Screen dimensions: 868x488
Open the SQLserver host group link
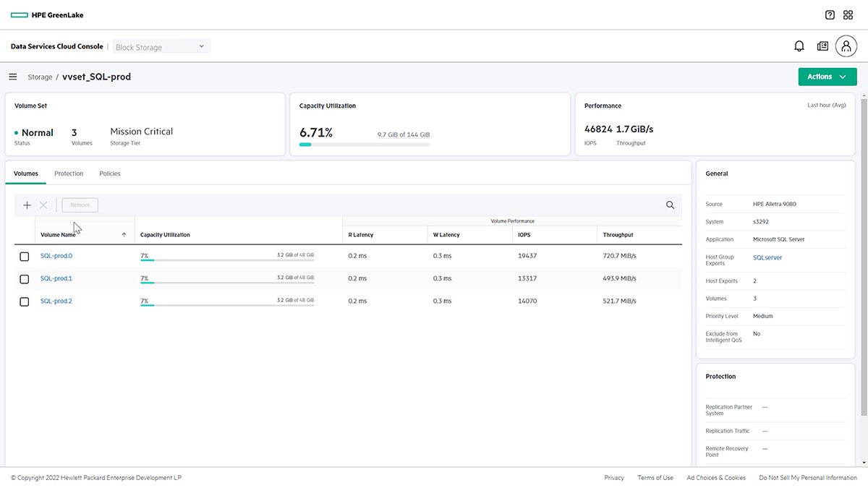[x=767, y=257]
